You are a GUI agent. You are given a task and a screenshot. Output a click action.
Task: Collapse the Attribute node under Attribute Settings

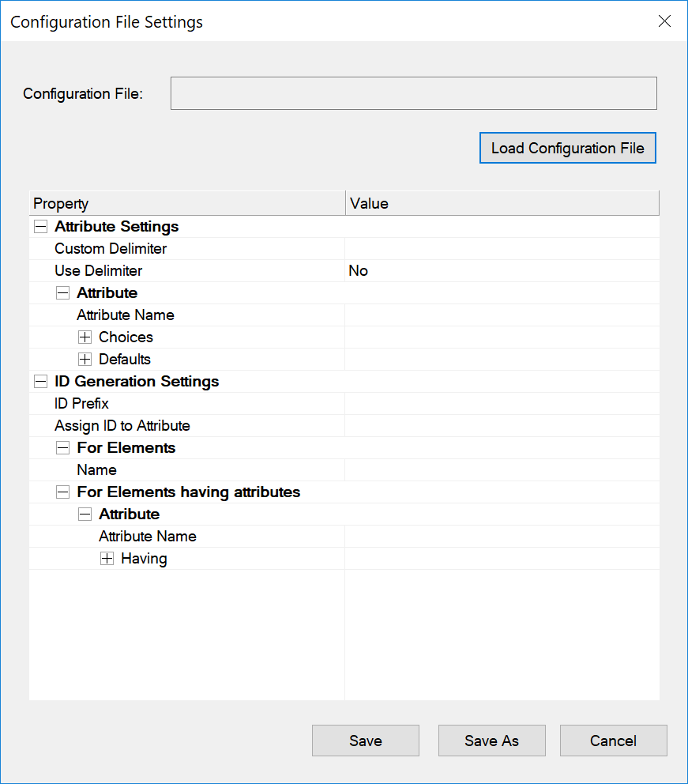(x=62, y=292)
